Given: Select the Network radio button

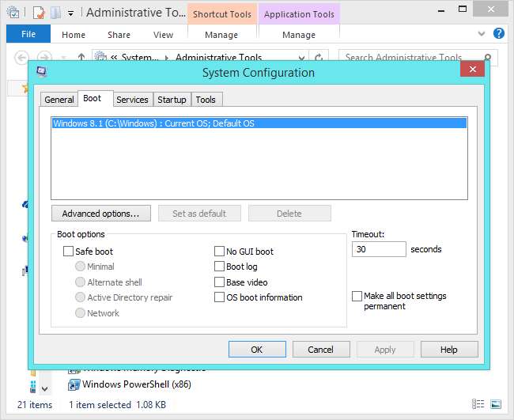Looking at the screenshot, I should pos(80,312).
